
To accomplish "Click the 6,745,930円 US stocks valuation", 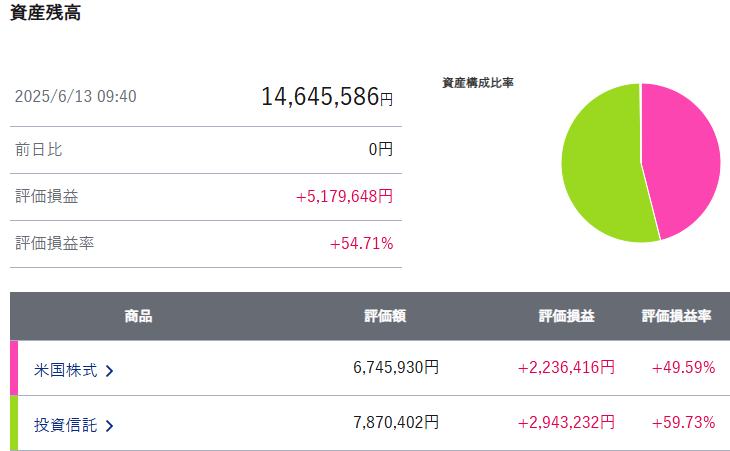I will [395, 368].
